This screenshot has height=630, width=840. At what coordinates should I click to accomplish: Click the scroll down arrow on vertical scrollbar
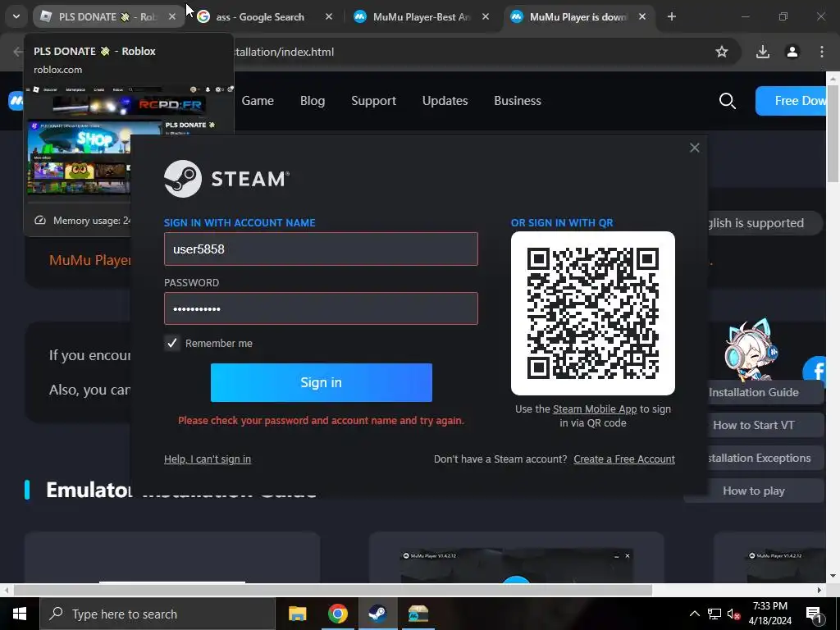pyautogui.click(x=833, y=577)
